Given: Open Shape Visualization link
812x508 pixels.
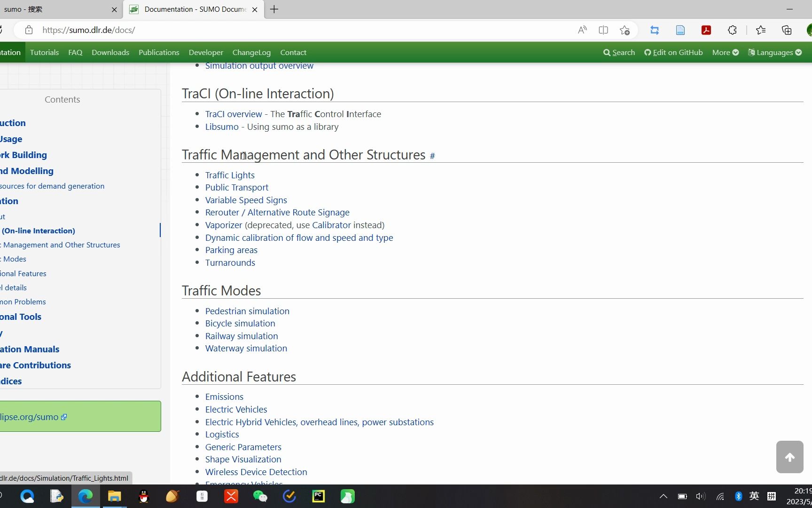Looking at the screenshot, I should [243, 459].
